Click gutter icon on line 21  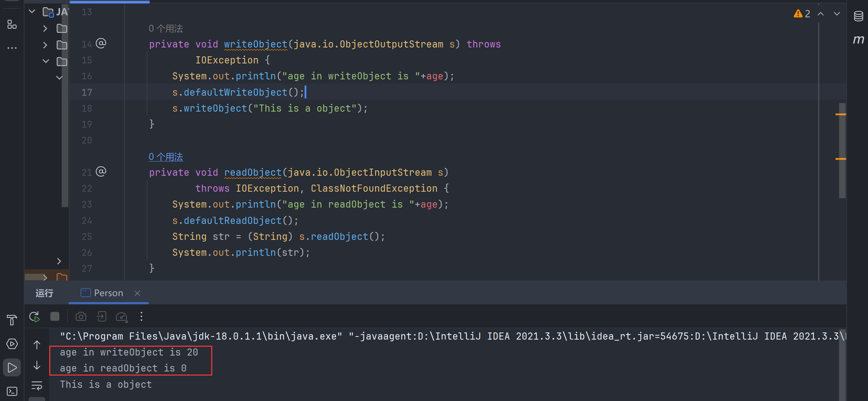(101, 171)
